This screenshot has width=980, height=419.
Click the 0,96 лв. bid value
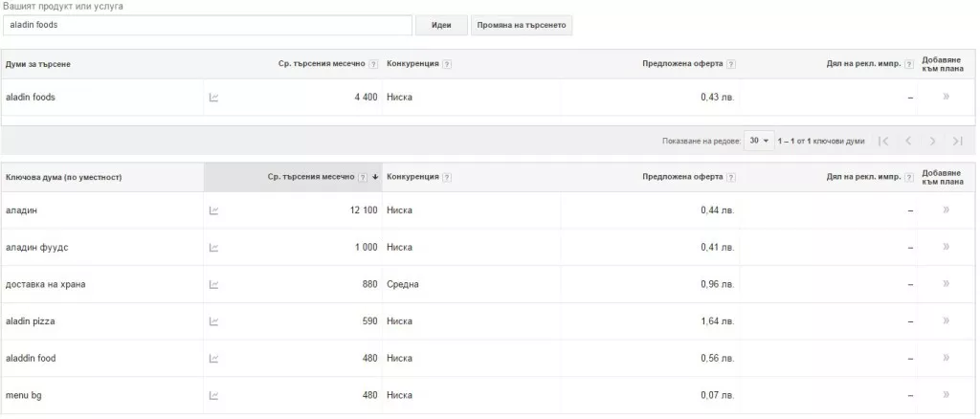[x=718, y=284]
